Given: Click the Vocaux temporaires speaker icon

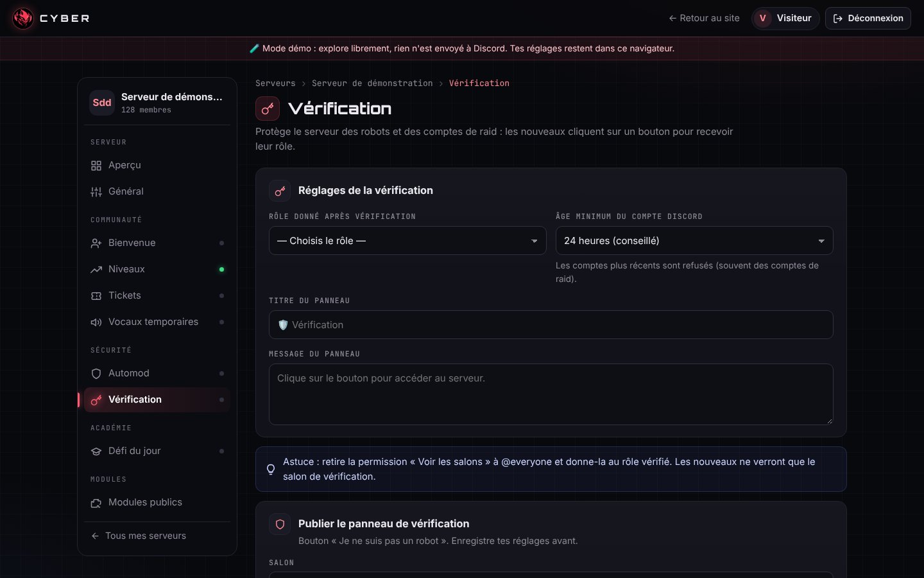Looking at the screenshot, I should pyautogui.click(x=96, y=322).
